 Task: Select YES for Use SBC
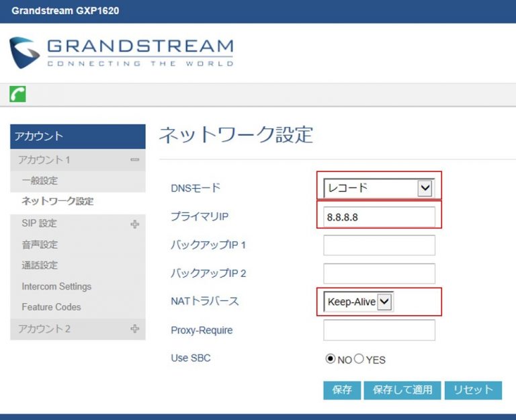pos(358,359)
